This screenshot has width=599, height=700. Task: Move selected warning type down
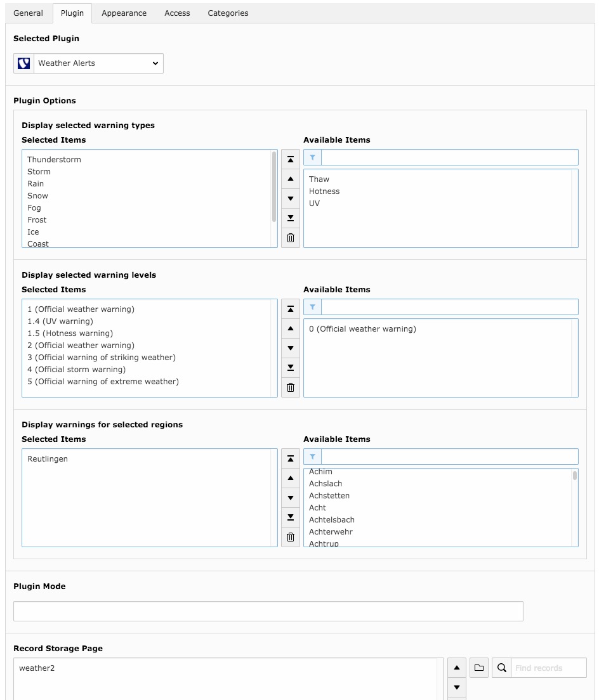point(291,198)
